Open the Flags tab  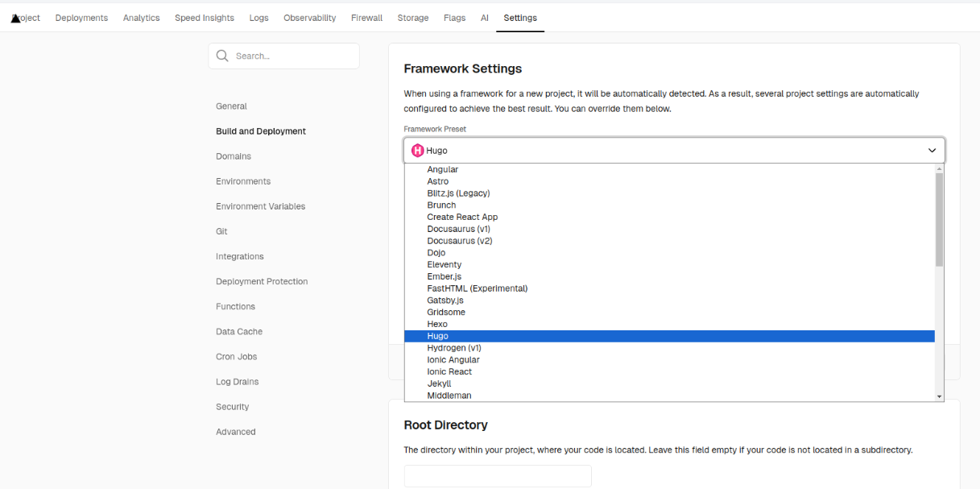pyautogui.click(x=455, y=18)
